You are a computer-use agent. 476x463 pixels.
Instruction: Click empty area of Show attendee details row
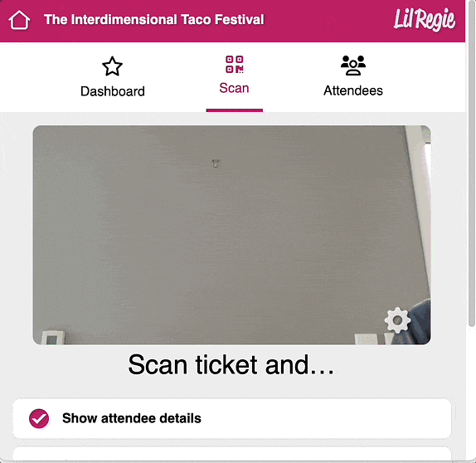(325, 418)
